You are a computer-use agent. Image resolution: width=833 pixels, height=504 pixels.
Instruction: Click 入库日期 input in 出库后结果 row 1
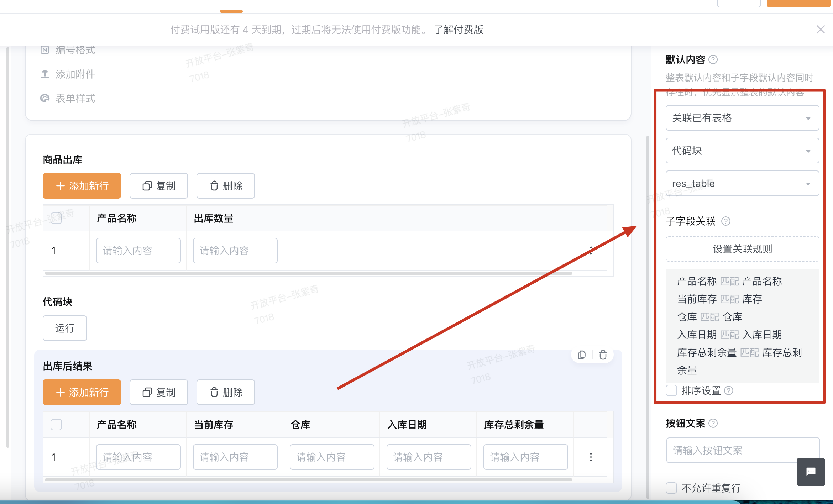(x=429, y=457)
